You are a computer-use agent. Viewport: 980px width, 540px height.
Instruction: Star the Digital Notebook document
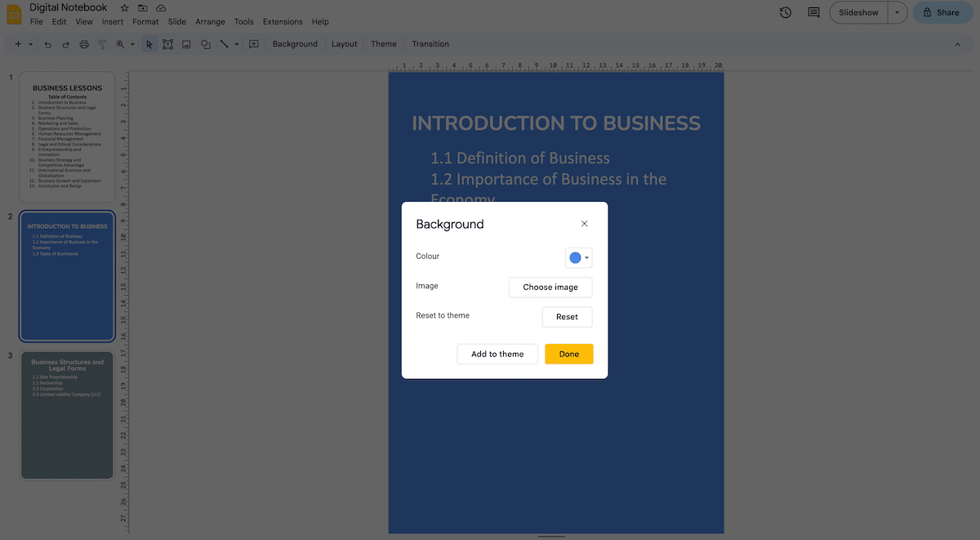tap(124, 7)
